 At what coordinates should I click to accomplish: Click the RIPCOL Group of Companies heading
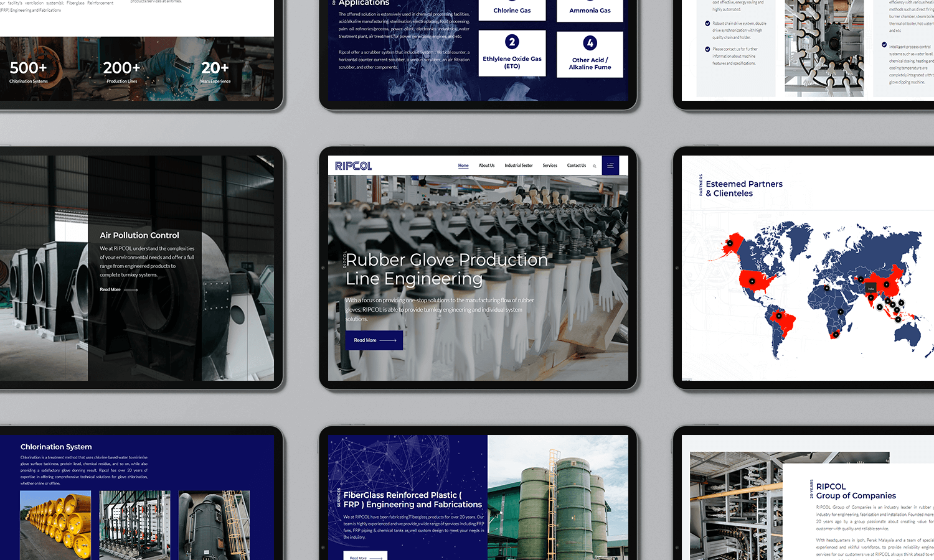tap(856, 491)
